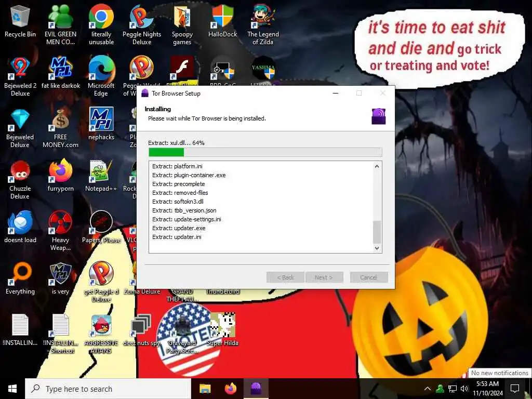532x399 pixels.
Task: Click the extract log scroll down arrow
Action: coord(377,248)
